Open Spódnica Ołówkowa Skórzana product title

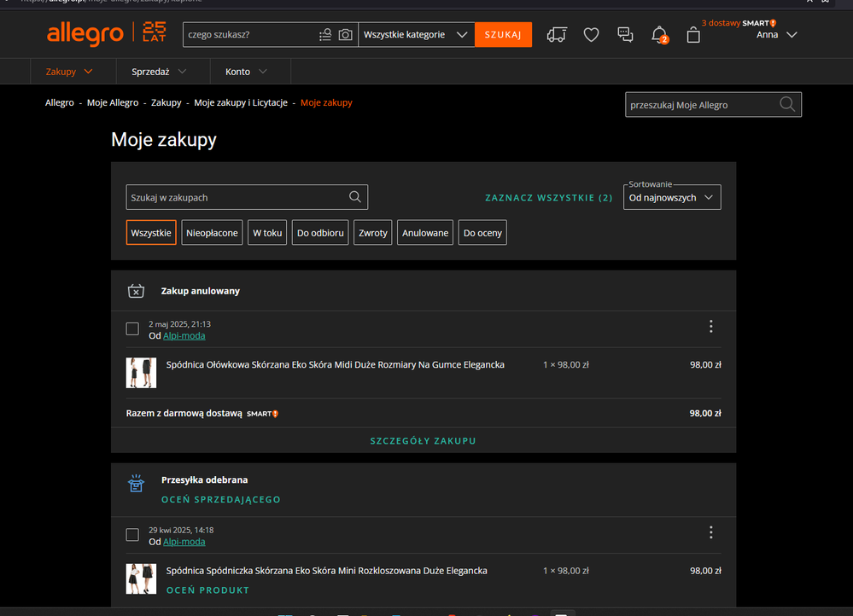pos(335,365)
